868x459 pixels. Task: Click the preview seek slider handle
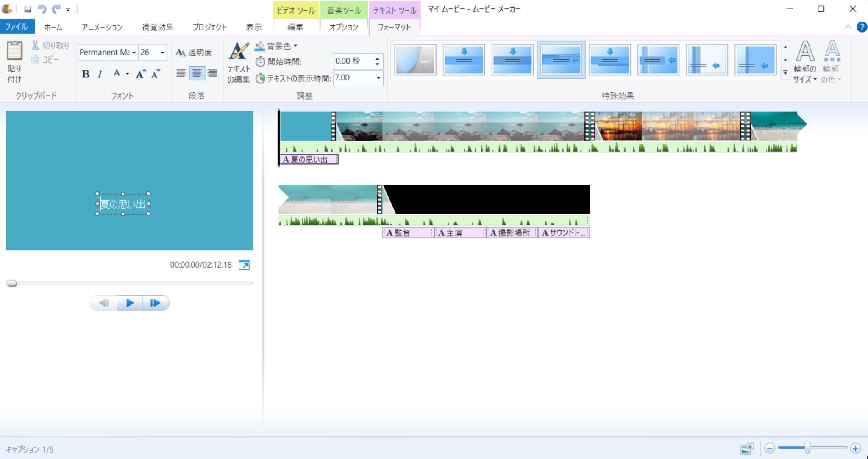coord(12,283)
